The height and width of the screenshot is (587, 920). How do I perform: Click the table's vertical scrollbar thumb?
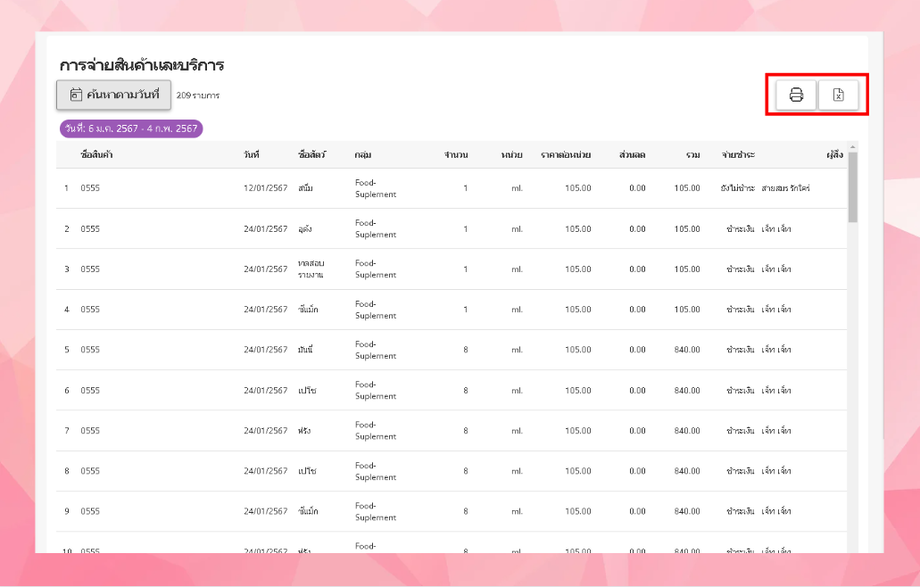point(853,187)
